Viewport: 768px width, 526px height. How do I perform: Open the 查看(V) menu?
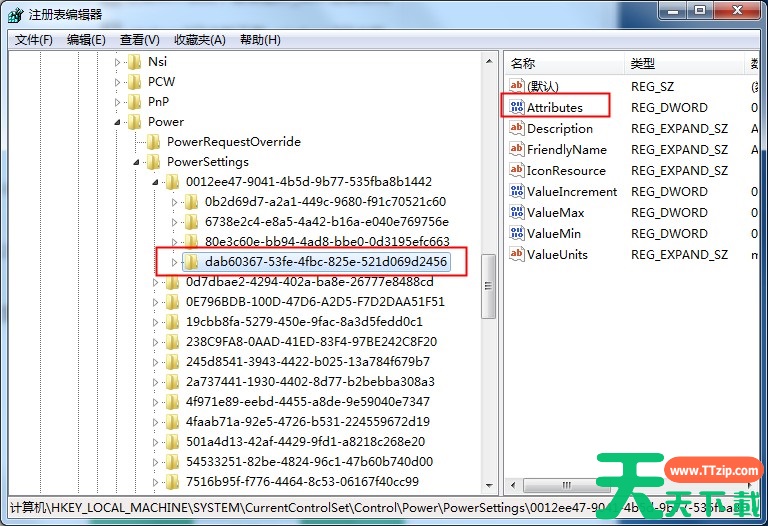[x=140, y=40]
